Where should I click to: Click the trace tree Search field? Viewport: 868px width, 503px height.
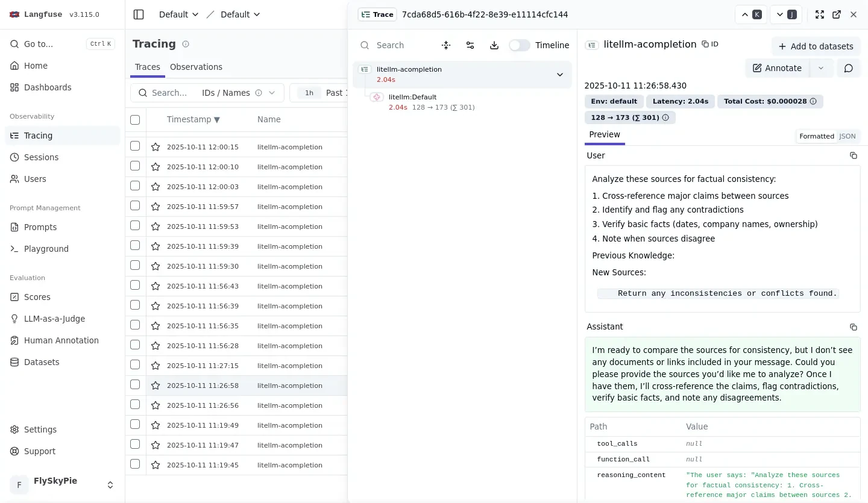pos(401,45)
